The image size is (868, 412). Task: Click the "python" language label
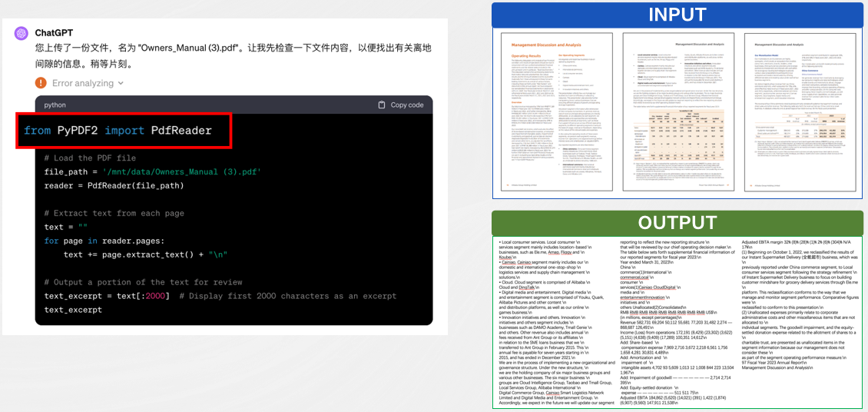click(x=55, y=105)
